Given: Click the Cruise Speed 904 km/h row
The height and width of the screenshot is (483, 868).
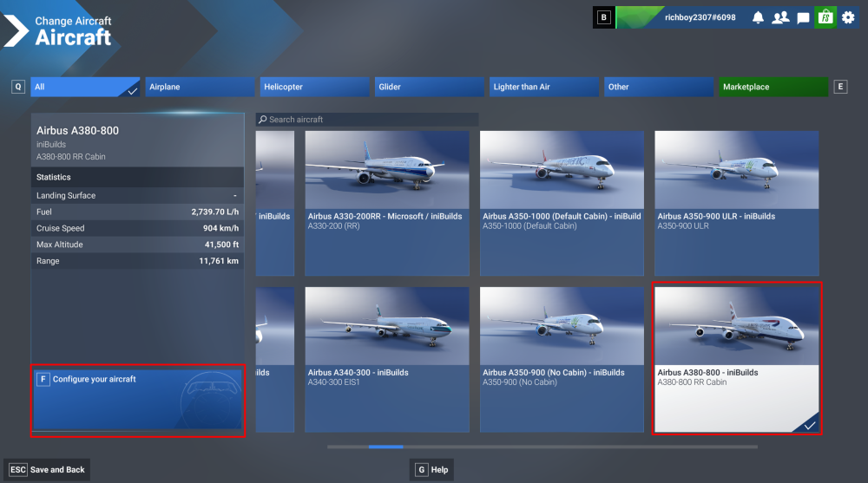Looking at the screenshot, I should coord(137,228).
